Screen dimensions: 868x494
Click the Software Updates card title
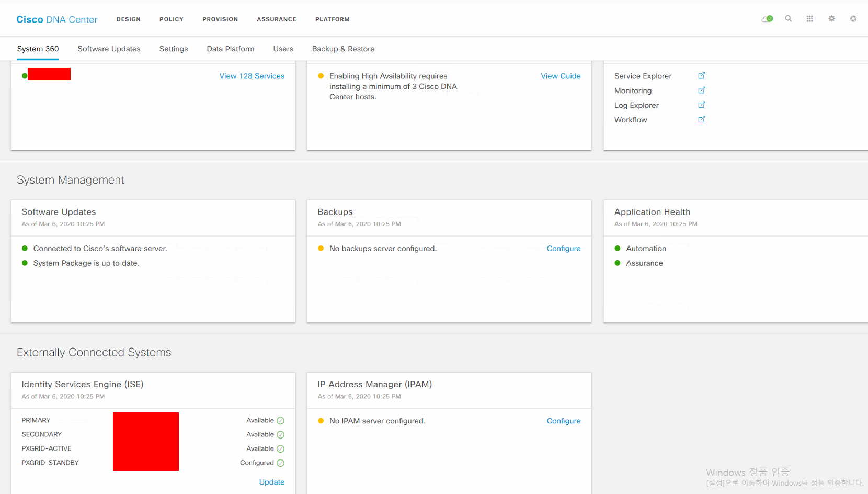tap(59, 212)
